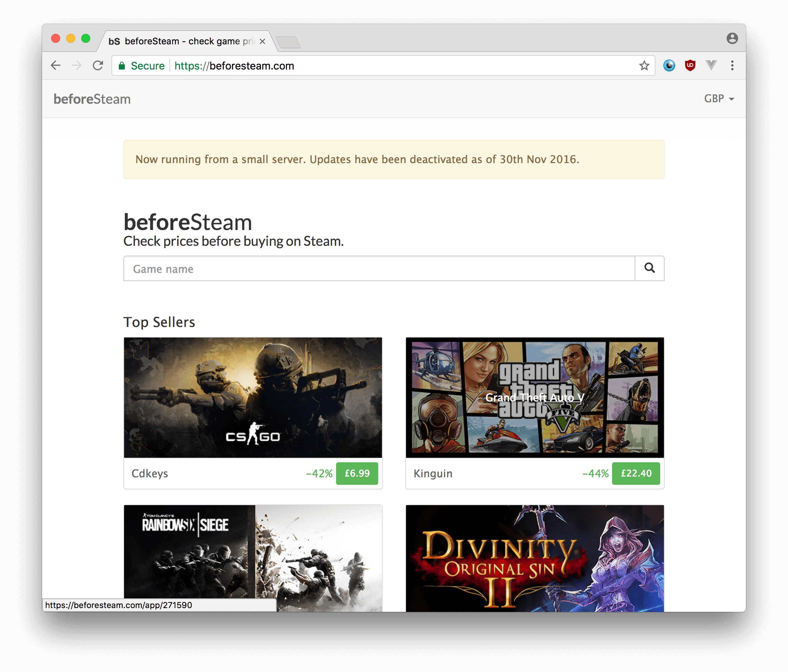Open the Chrome three-dot menu
Viewport: 788px width, 672px height.
(x=732, y=65)
